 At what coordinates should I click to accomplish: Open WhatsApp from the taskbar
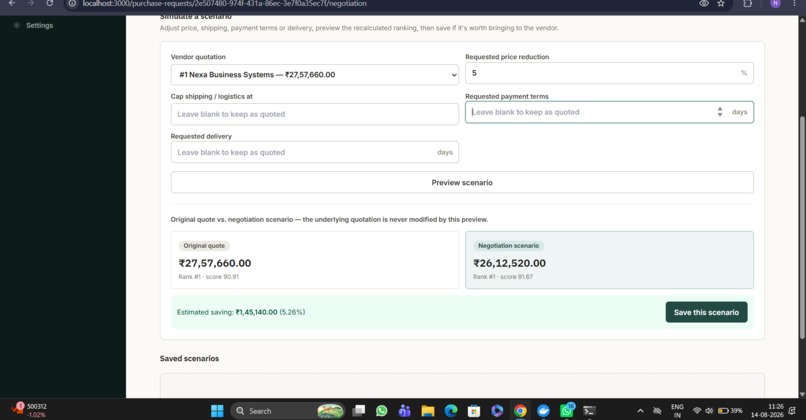pyautogui.click(x=381, y=411)
